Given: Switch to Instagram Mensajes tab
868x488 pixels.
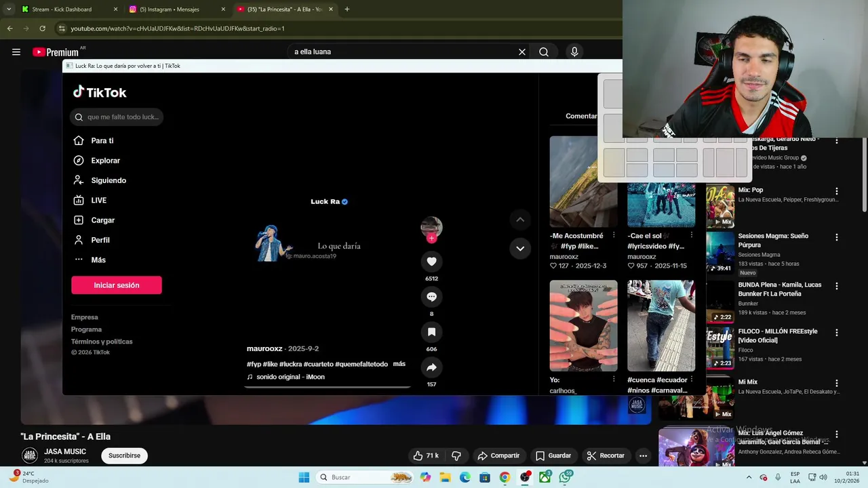Looking at the screenshot, I should point(176,9).
